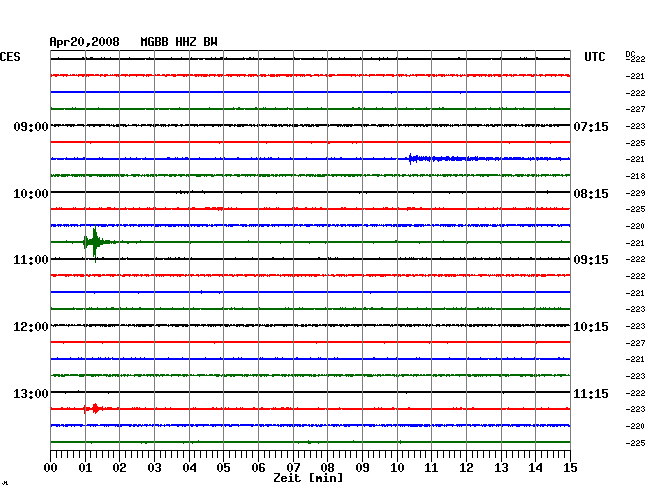This screenshot has height=494, width=650.
Task: Click the UTC time zone label
Action: coord(594,57)
